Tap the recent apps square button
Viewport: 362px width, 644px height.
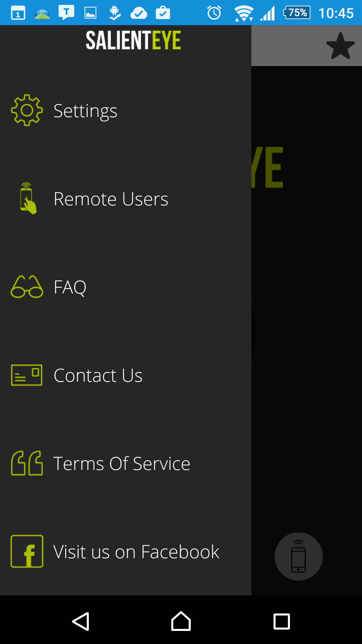tap(282, 622)
